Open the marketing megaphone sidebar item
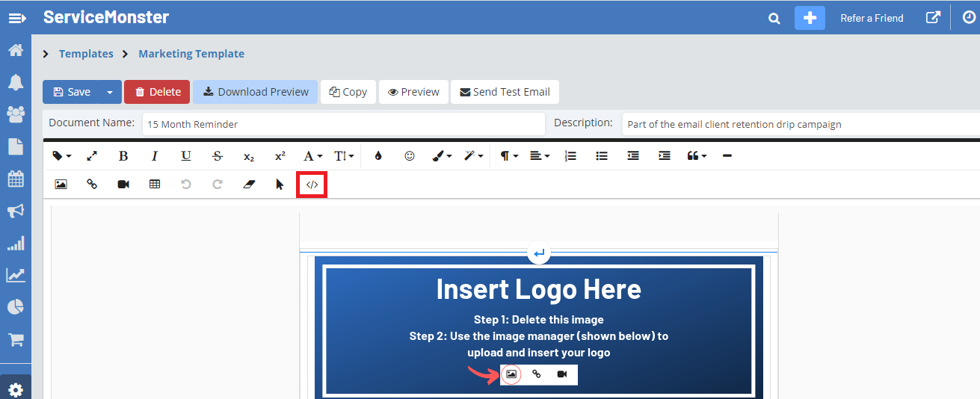Screen dimensions: 980x399 [16, 211]
